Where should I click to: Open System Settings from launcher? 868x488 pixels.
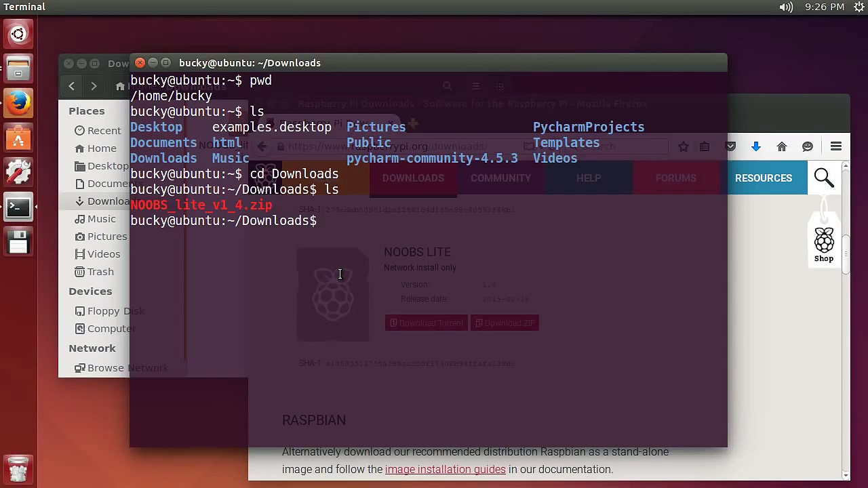[x=18, y=174]
